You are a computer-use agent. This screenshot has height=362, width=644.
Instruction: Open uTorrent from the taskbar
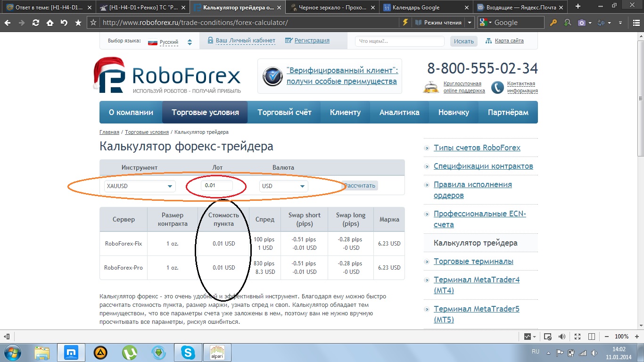point(130,353)
